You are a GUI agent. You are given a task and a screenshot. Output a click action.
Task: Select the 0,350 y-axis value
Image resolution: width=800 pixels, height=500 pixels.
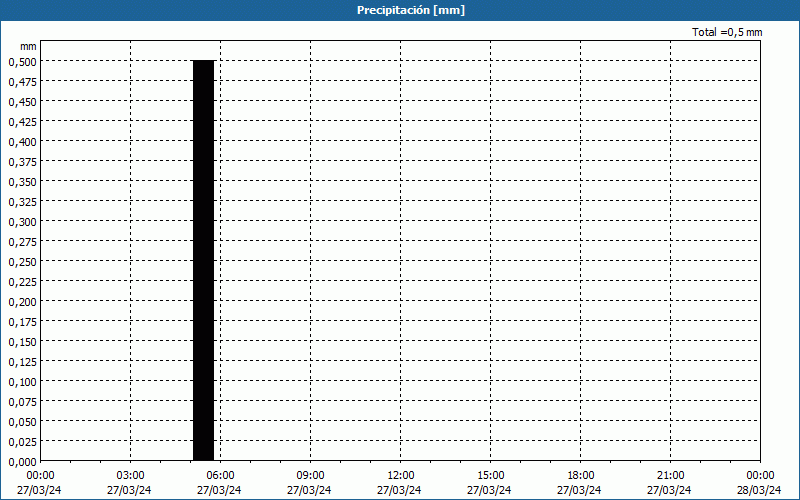click(x=23, y=182)
